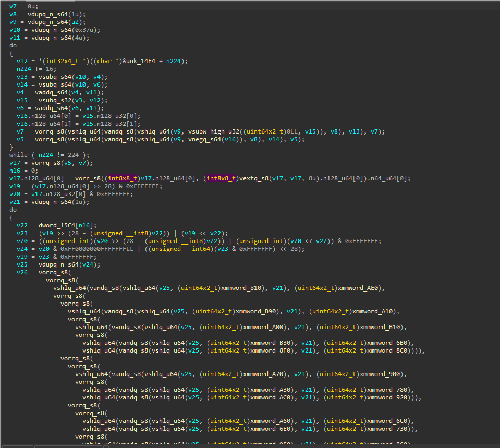The width and height of the screenshot is (500, 448).
Task: Select the 'xmmword_730' operand
Action: [387, 429]
